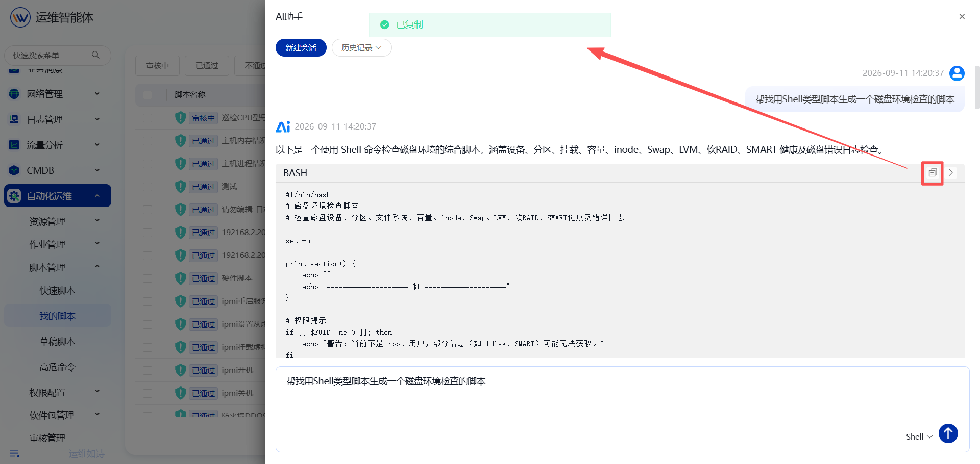This screenshot has height=464, width=980.
Task: Collapse 脚本管理 submenu
Action: pyautogui.click(x=57, y=267)
